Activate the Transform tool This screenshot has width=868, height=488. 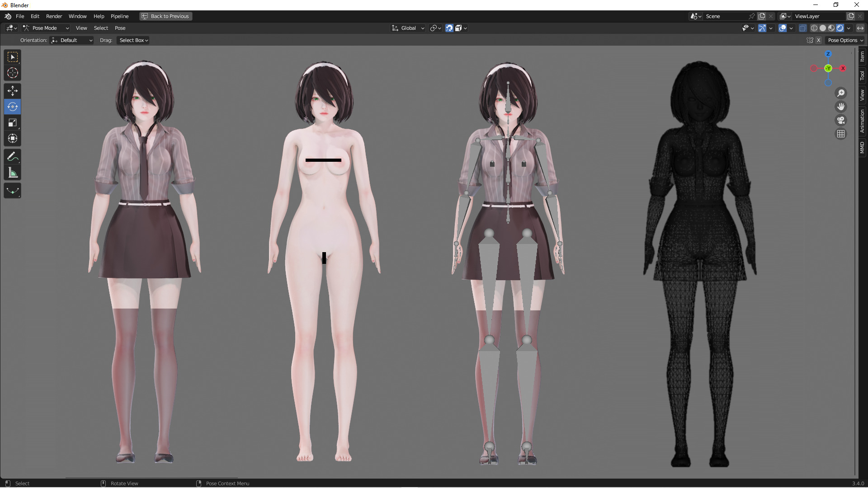(13, 138)
